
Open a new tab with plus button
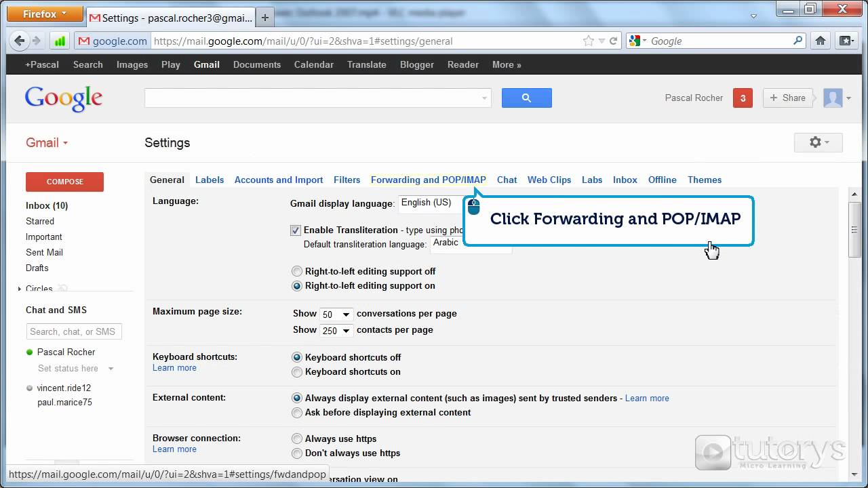coord(265,18)
